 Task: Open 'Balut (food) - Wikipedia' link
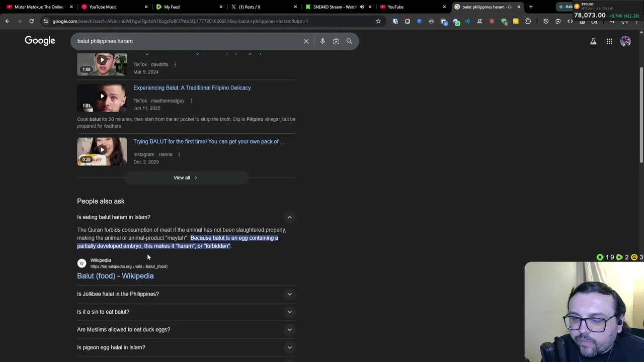pyautogui.click(x=115, y=276)
